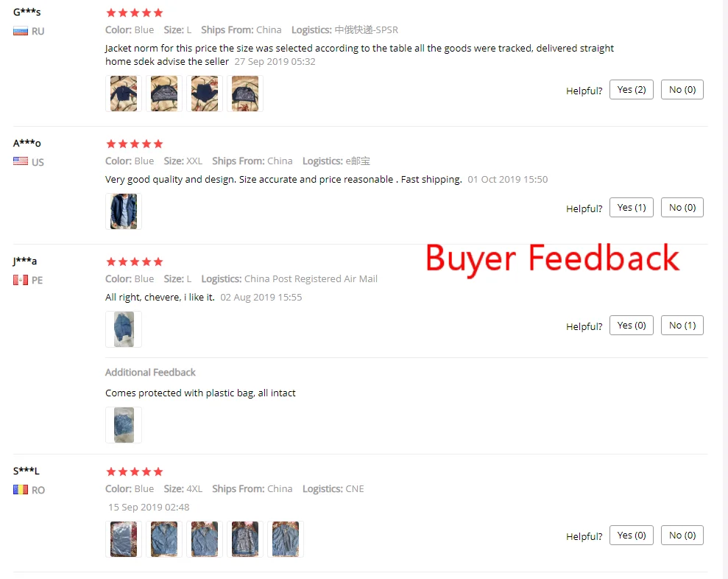Click the US flag icon beside US

pyautogui.click(x=21, y=162)
